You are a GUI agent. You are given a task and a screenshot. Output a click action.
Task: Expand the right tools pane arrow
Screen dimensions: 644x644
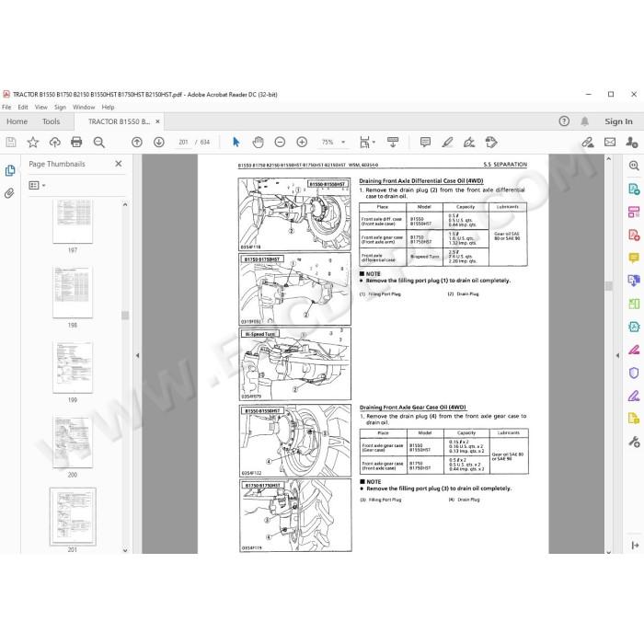pos(635,545)
